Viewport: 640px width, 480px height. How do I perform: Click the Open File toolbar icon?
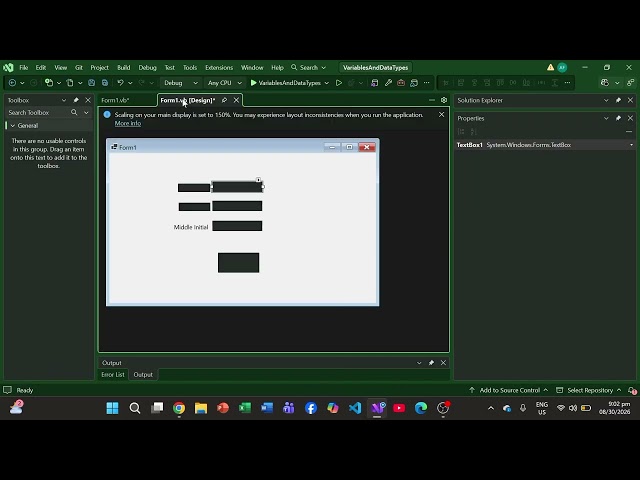(70, 83)
